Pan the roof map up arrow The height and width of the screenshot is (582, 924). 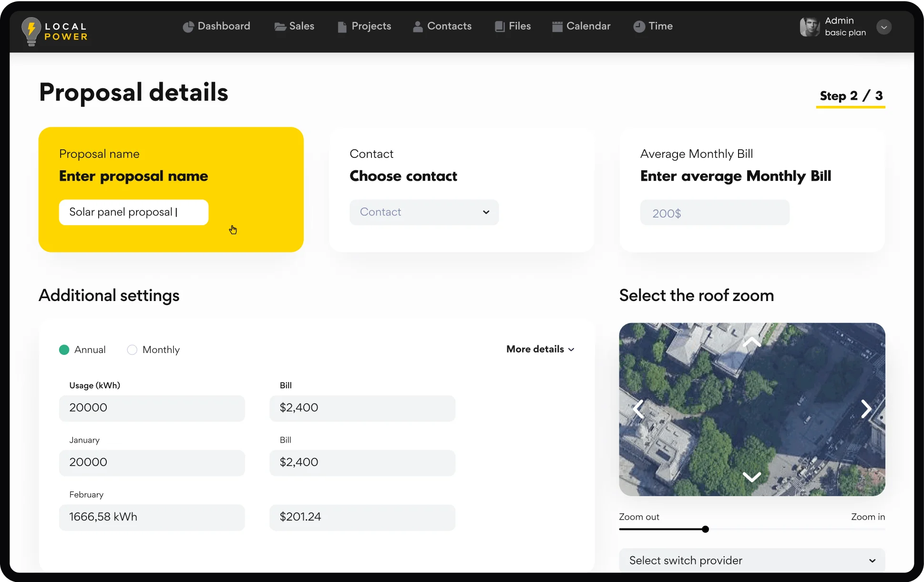coord(752,342)
